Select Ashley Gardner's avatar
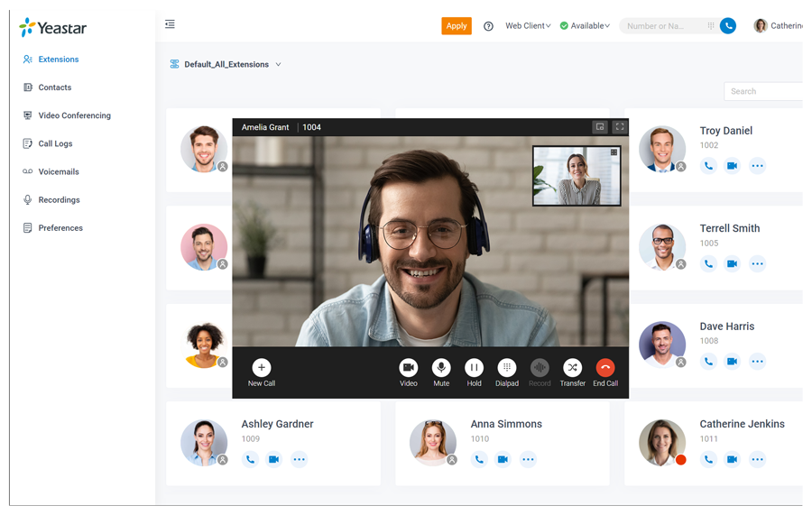 (204, 443)
